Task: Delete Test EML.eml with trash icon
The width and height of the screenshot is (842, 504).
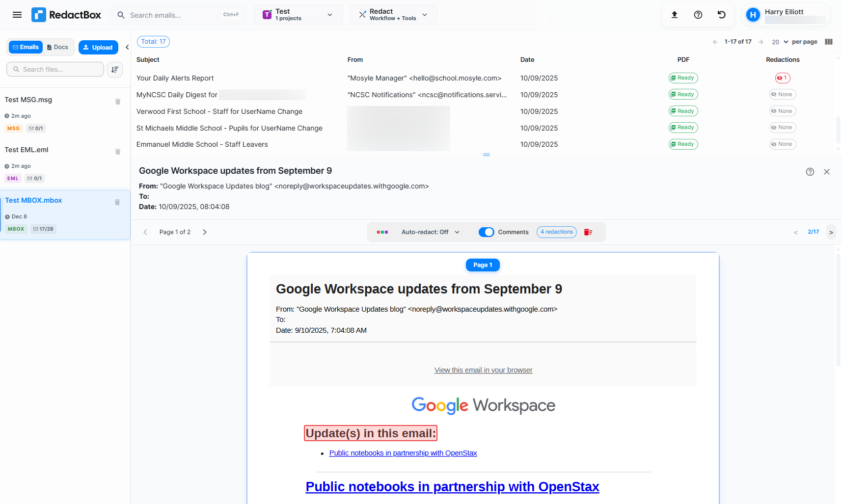Action: point(118,152)
